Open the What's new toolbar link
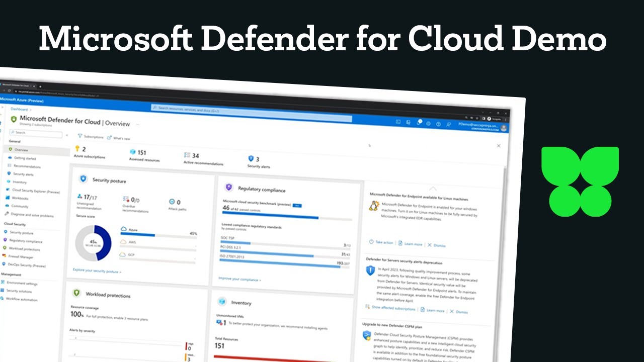644x362 pixels. [119, 138]
